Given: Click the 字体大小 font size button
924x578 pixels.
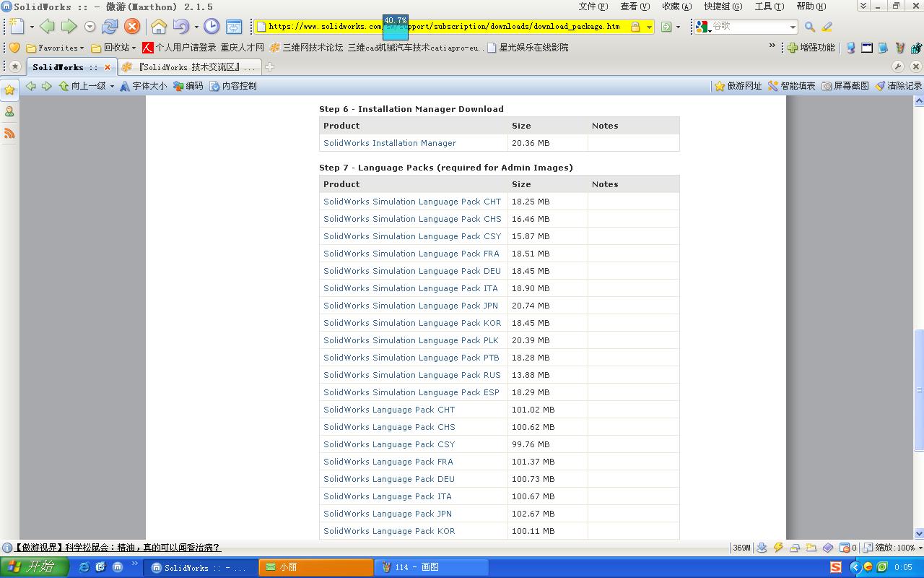Looking at the screenshot, I should point(143,86).
